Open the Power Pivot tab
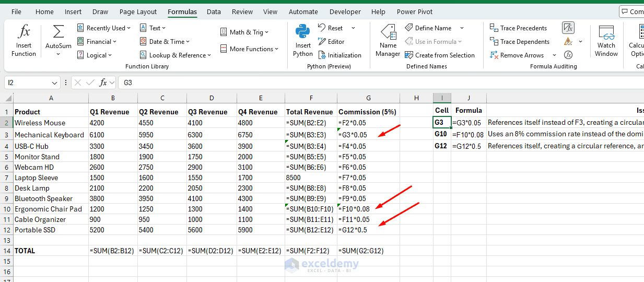Viewport: 644px width, 282px height. point(414,11)
